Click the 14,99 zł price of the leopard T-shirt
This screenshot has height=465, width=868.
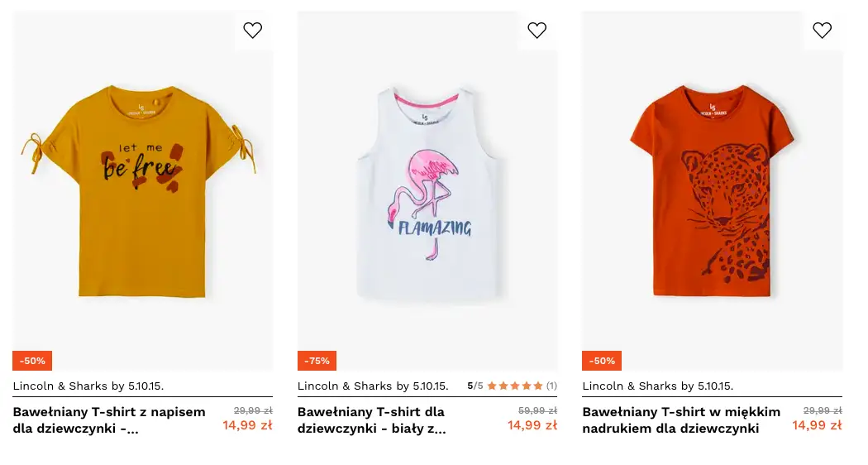(x=817, y=425)
